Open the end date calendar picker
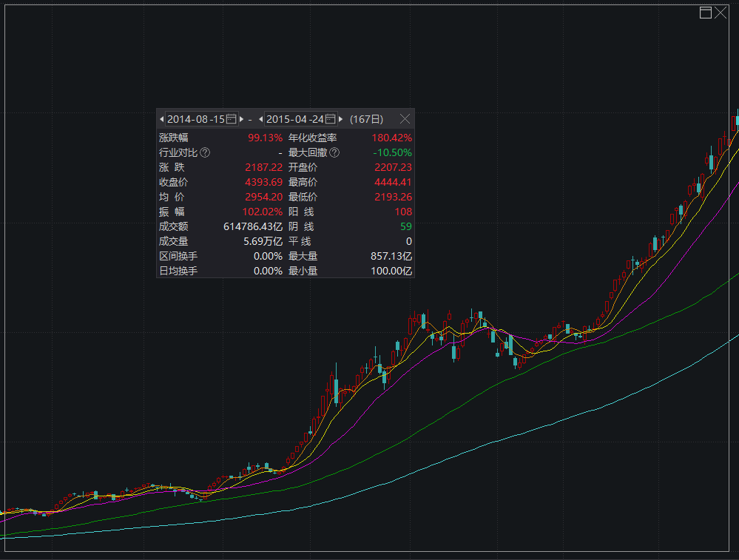Image resolution: width=739 pixels, height=560 pixels. 331,119
